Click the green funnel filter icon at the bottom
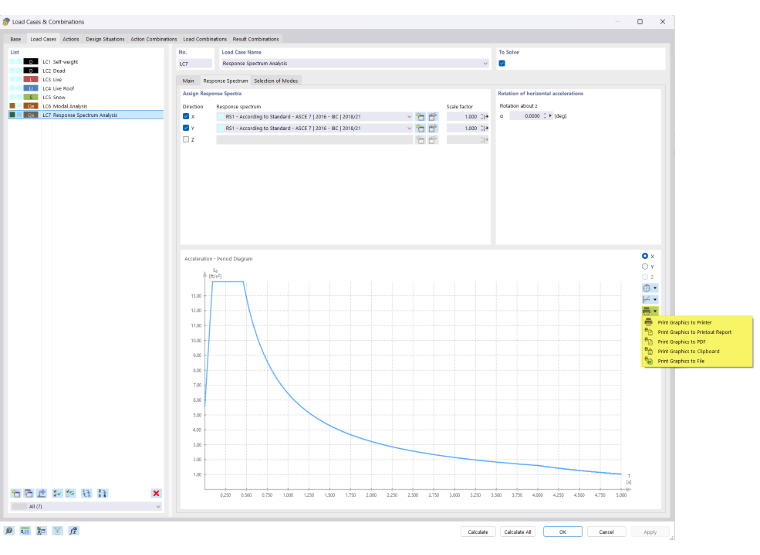This screenshot has width=760, height=555. click(x=57, y=531)
